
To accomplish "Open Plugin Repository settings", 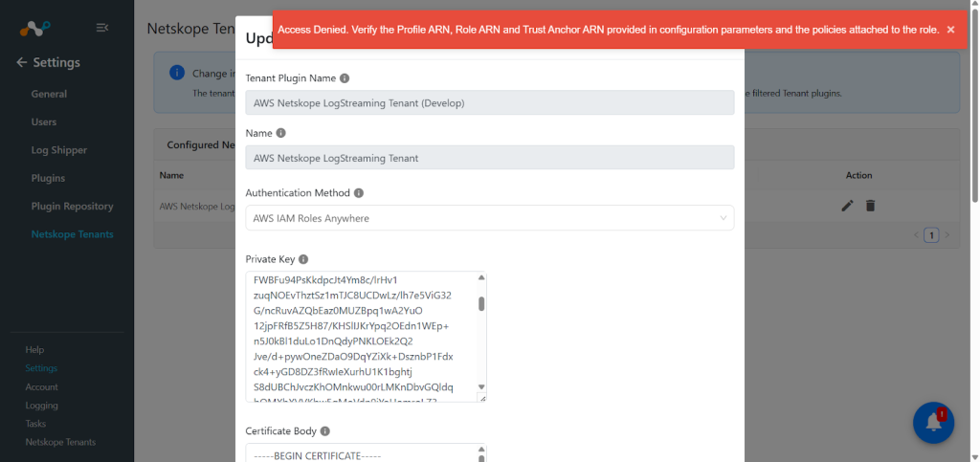I will (73, 207).
